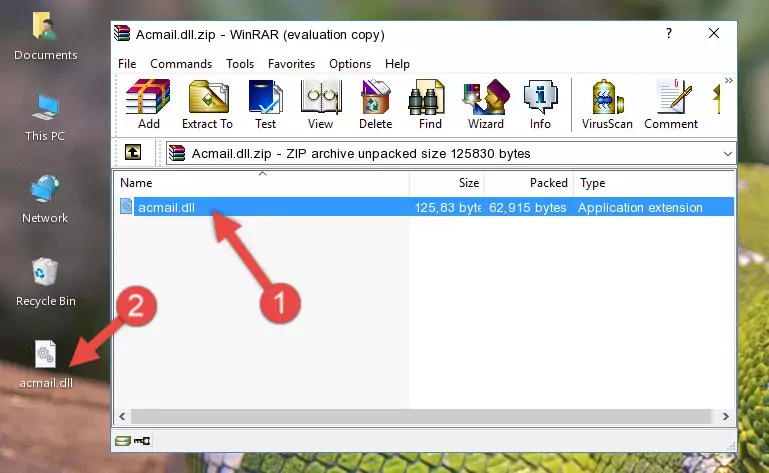Open the Comment tool

(670, 104)
